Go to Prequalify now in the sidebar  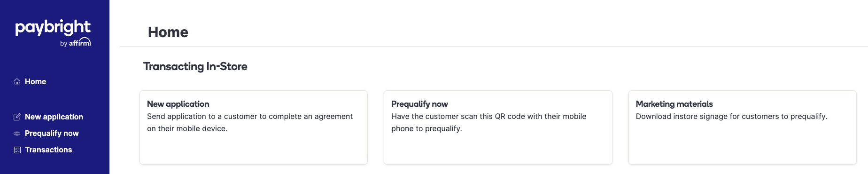point(52,134)
